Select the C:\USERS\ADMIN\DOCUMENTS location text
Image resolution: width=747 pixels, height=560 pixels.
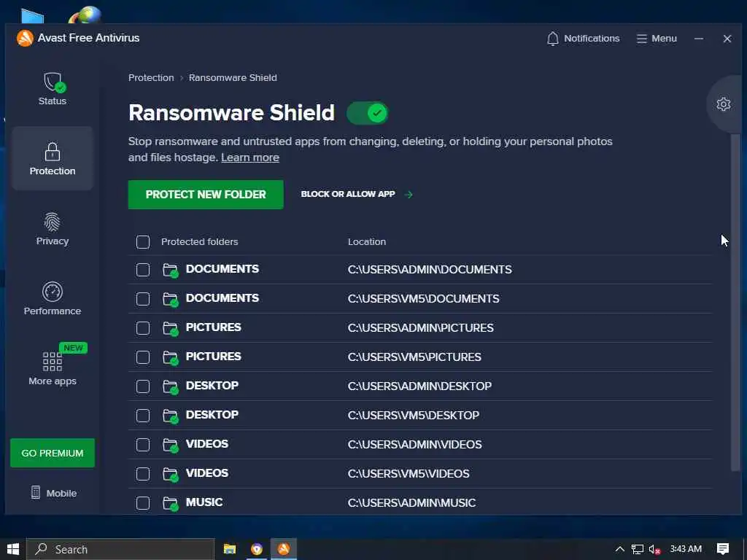[430, 270]
